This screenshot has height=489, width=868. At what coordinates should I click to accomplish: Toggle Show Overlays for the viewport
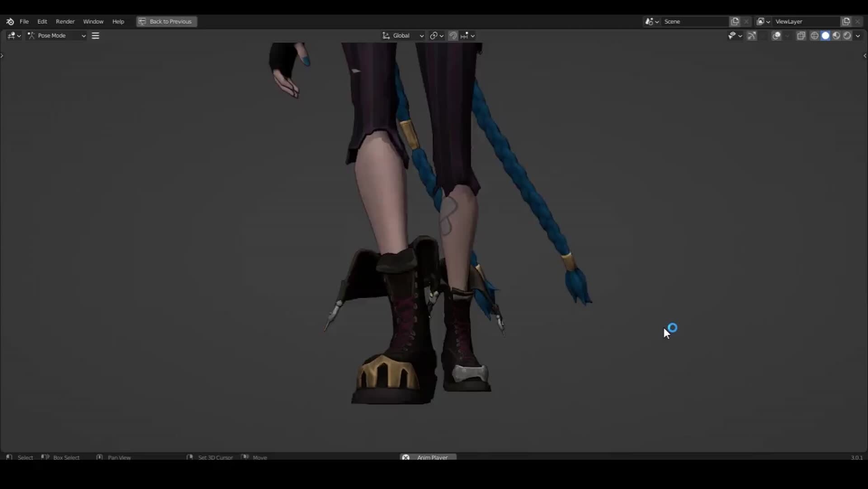coord(777,36)
